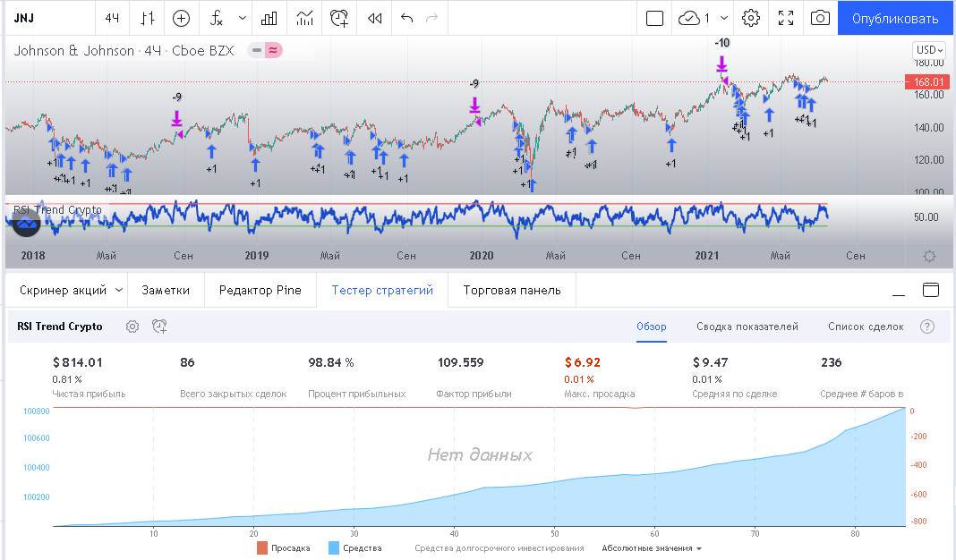Toggle the Средства series in the legend
Image resolution: width=956 pixels, height=560 pixels.
355,548
